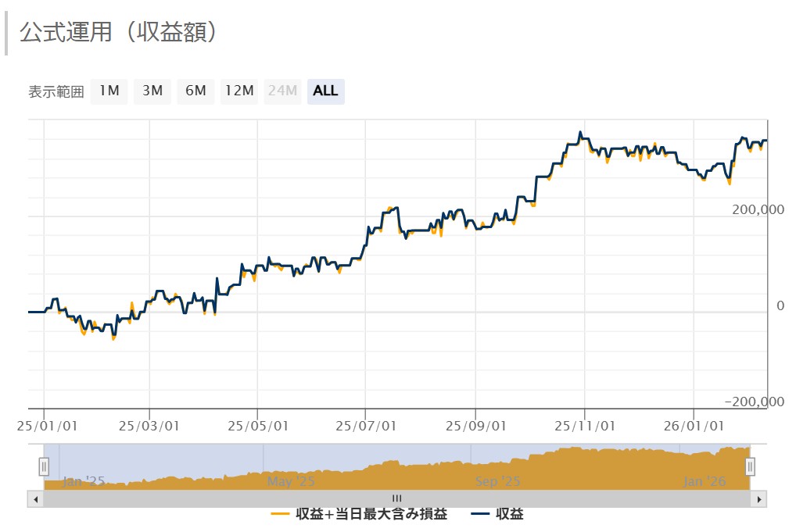Hide the navy 収益 series via legend
Image resolution: width=796 pixels, height=532 pixels.
pos(498,514)
